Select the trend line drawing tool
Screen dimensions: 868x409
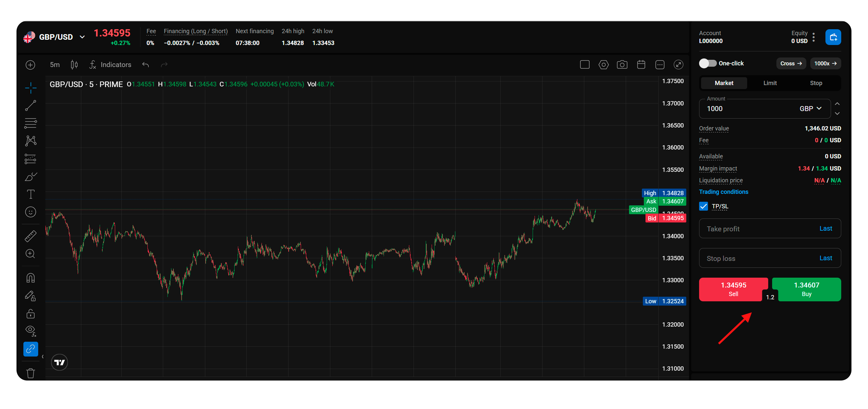coord(31,105)
